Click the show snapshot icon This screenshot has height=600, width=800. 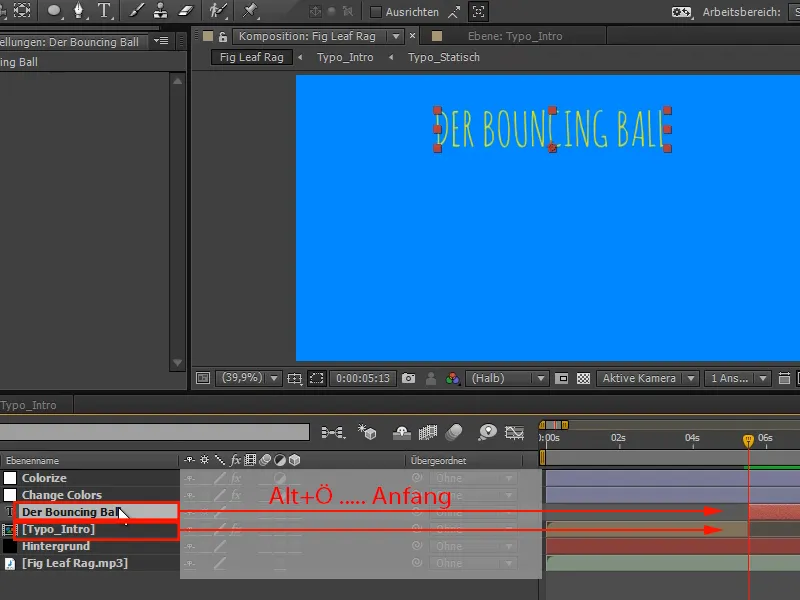point(431,378)
